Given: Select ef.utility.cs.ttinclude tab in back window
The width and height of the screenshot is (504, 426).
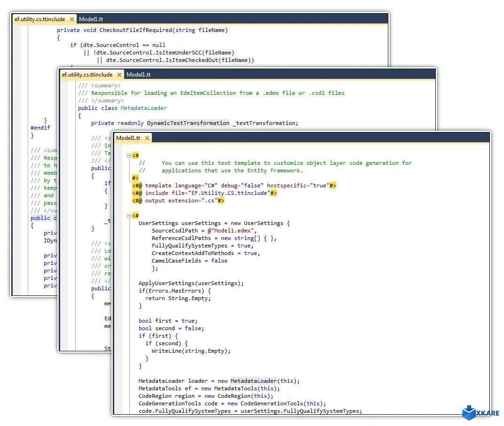Looking at the screenshot, I should point(40,19).
